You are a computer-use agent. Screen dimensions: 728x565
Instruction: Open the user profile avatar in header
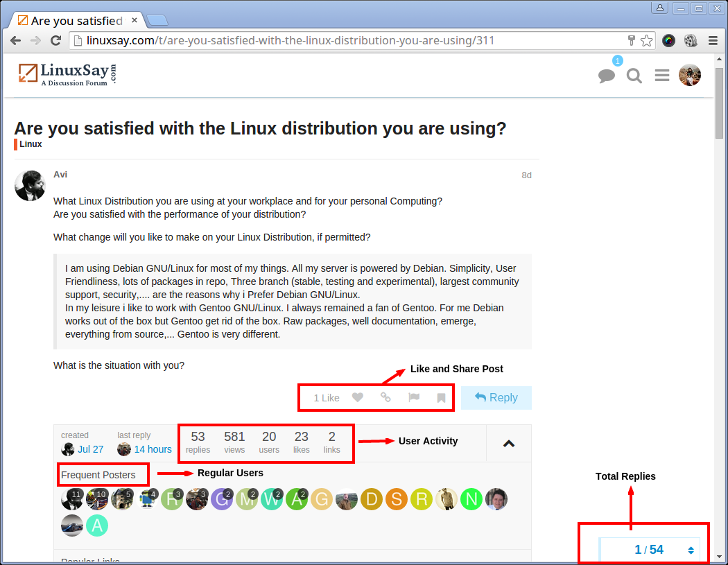coord(689,75)
